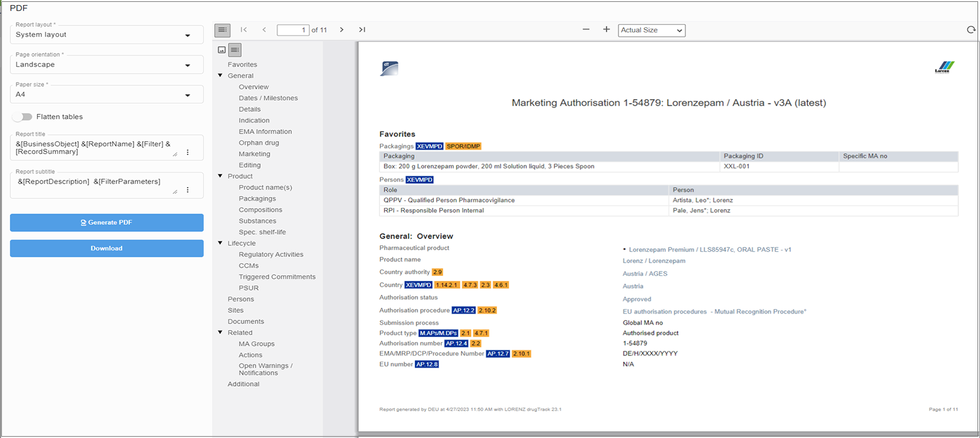Click page number input field
Viewport: 980px width, 438px height.
pos(293,30)
